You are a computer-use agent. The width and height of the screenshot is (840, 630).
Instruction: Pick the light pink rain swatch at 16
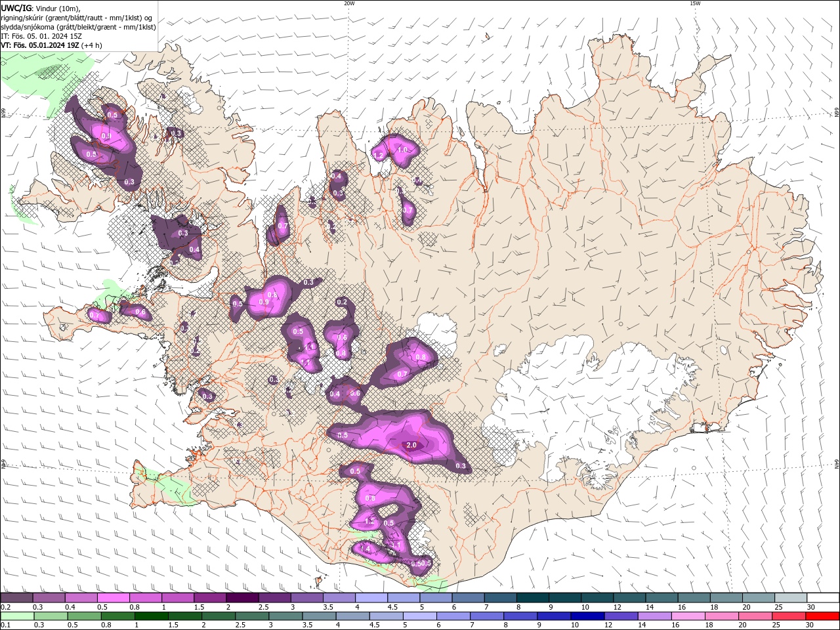pos(688,616)
